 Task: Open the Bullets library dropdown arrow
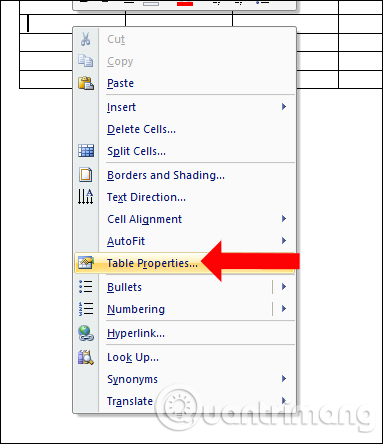tap(284, 287)
